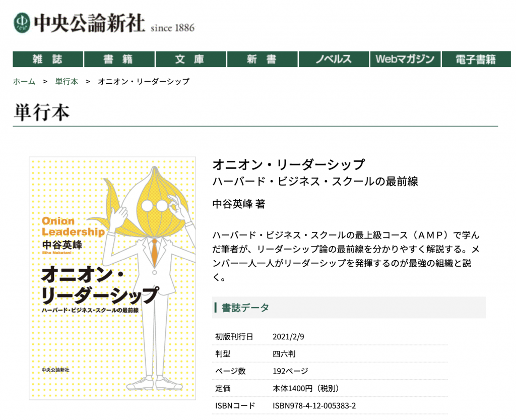Screen dimensions: 516x420
Task: Click the page count 192ページ
Action: [x=290, y=371]
